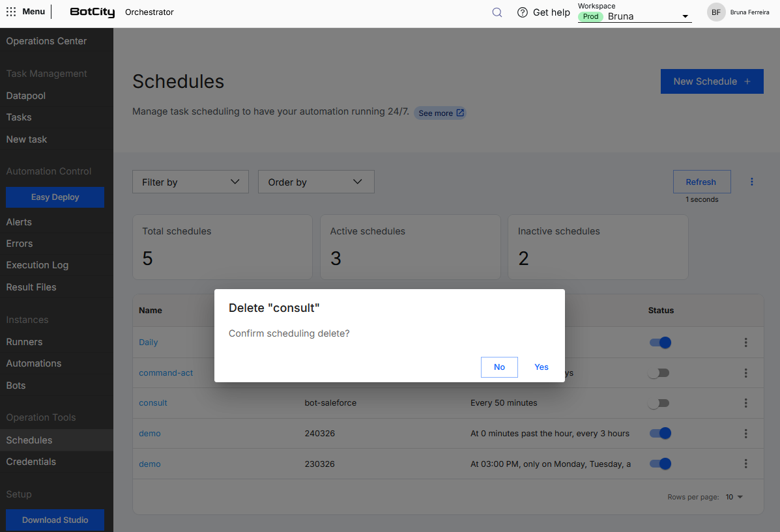Open actions menu for Daily row
780x532 pixels.
[x=745, y=342]
